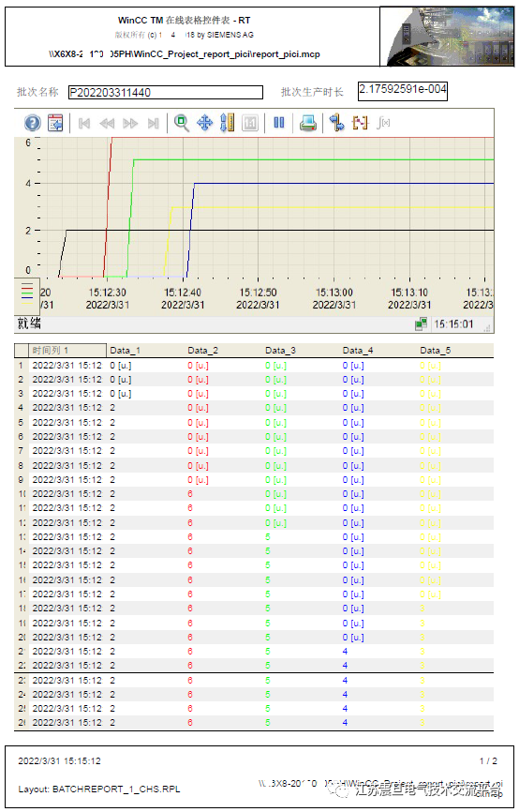Screen dimensions: 519x812
Task: Go to next data record
Action: coord(130,123)
